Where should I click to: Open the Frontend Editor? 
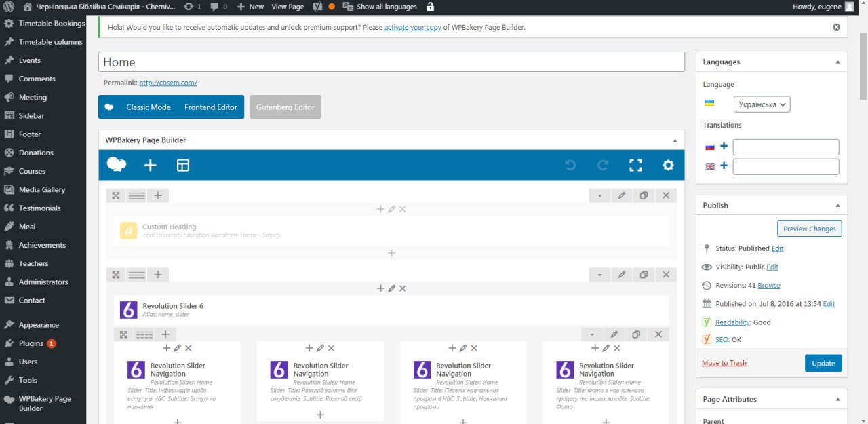(x=211, y=107)
